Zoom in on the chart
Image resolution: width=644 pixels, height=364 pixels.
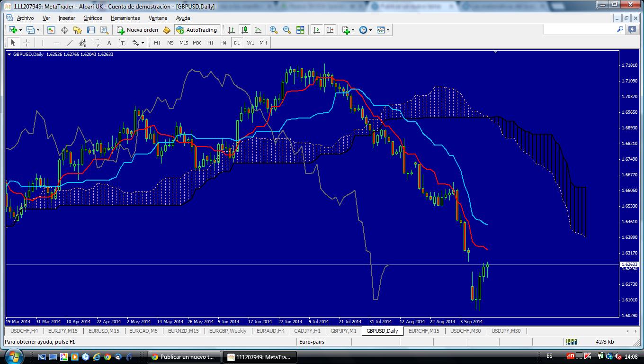coord(274,30)
